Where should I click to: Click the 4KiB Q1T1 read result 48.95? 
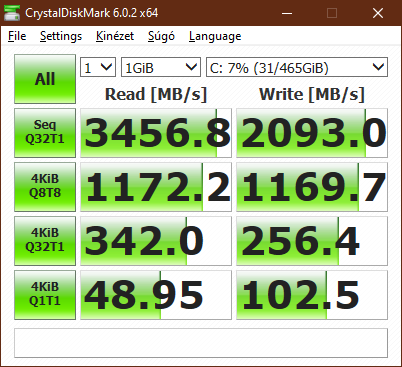(x=156, y=295)
